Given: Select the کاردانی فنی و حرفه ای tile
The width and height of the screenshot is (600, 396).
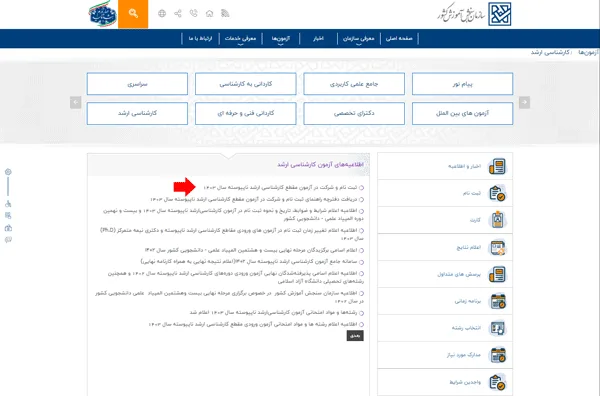Looking at the screenshot, I should (246, 113).
